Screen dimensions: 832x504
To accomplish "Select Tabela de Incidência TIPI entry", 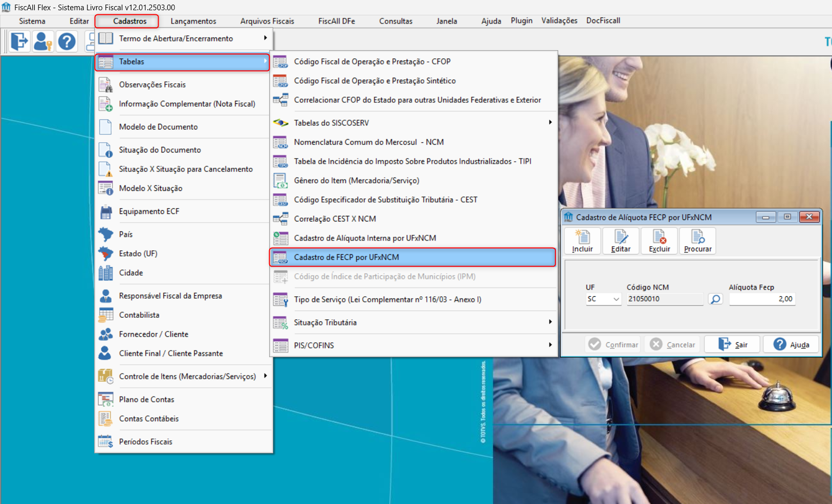I will pos(413,161).
